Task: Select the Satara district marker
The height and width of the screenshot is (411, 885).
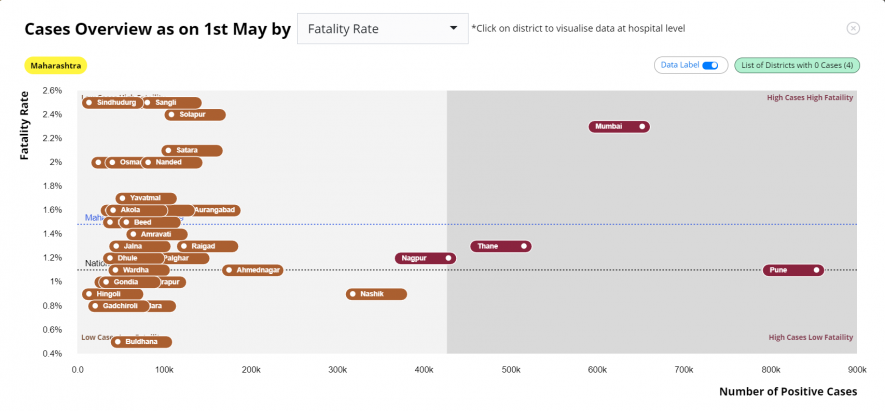Action: pos(167,150)
